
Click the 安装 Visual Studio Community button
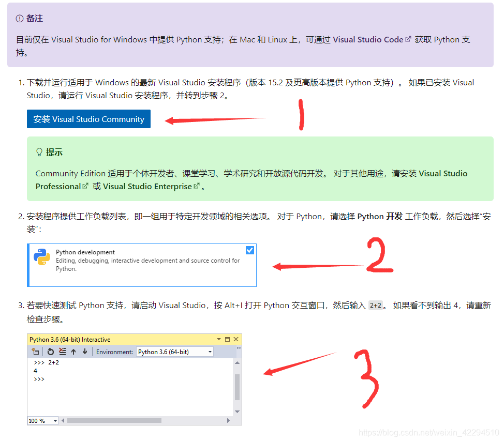[88, 119]
